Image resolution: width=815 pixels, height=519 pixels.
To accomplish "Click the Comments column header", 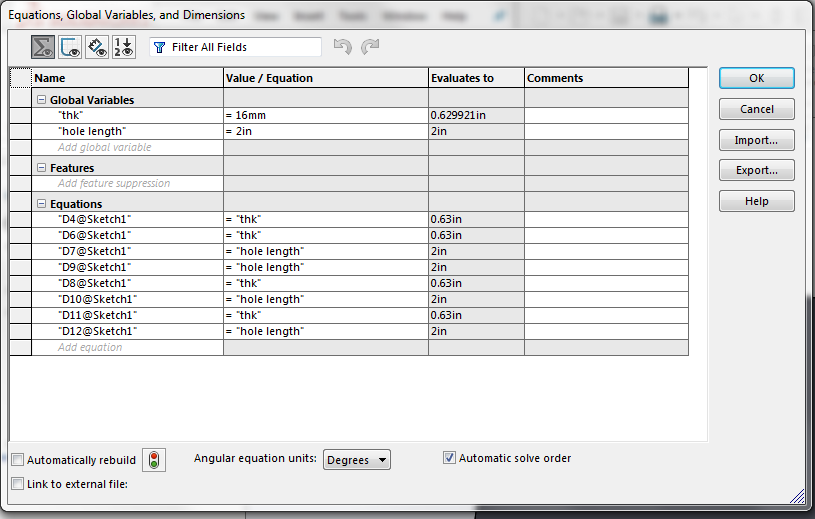I will 607,78.
